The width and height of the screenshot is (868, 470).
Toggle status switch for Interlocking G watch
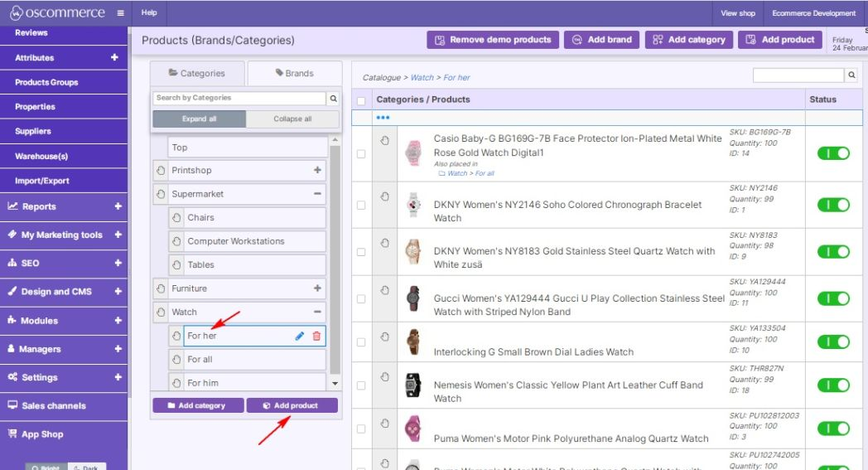coord(833,342)
